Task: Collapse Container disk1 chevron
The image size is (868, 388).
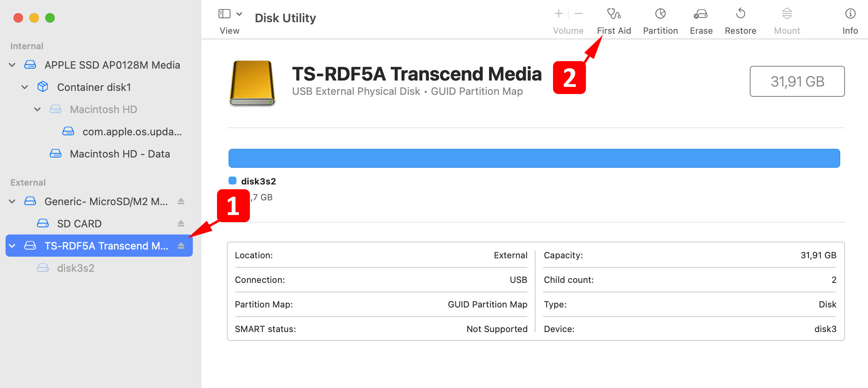Action: [25, 87]
